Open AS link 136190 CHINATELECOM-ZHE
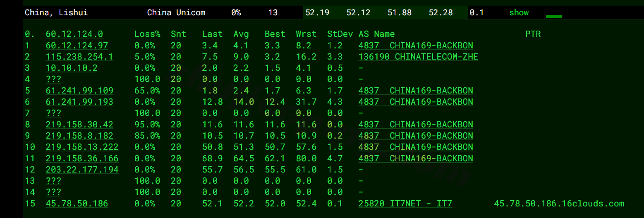 click(418, 57)
